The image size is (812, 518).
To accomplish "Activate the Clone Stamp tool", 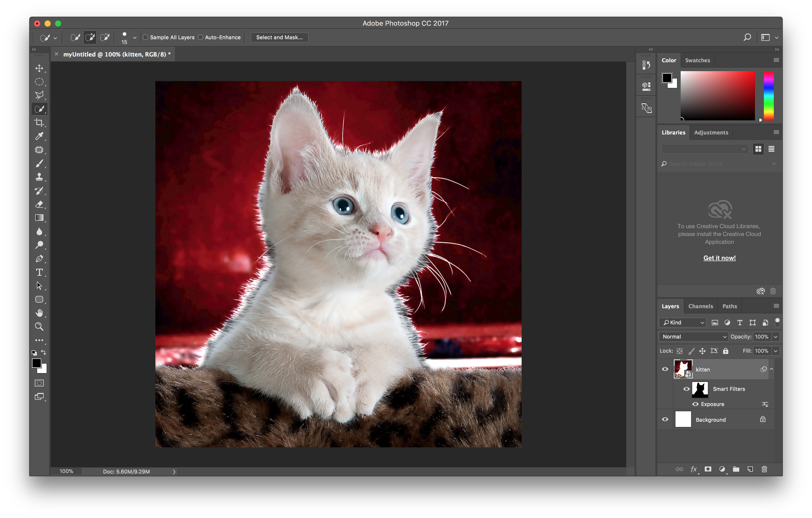I will (x=40, y=177).
